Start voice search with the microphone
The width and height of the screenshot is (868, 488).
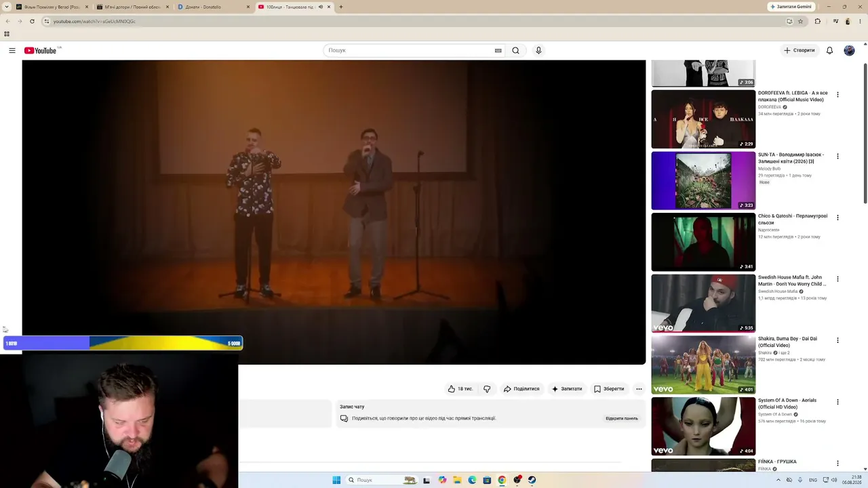pyautogui.click(x=538, y=50)
